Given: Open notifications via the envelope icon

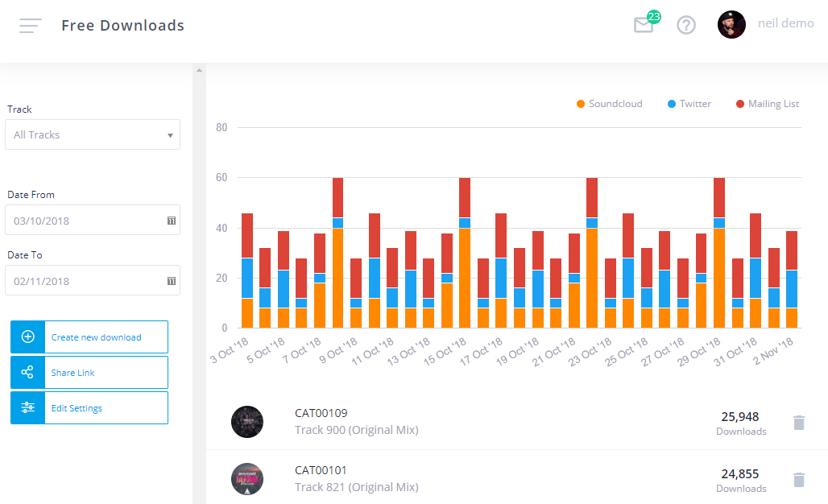Looking at the screenshot, I should coord(644,25).
